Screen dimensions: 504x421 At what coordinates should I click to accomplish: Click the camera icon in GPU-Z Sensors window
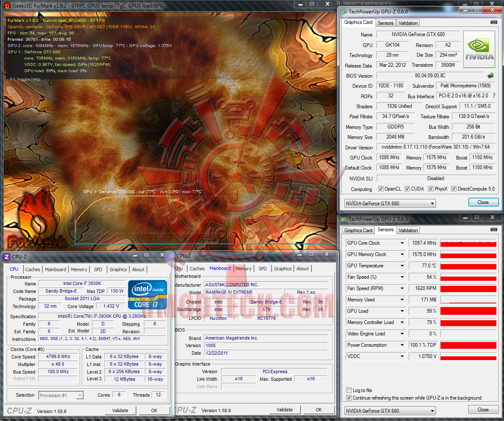[x=494, y=230]
